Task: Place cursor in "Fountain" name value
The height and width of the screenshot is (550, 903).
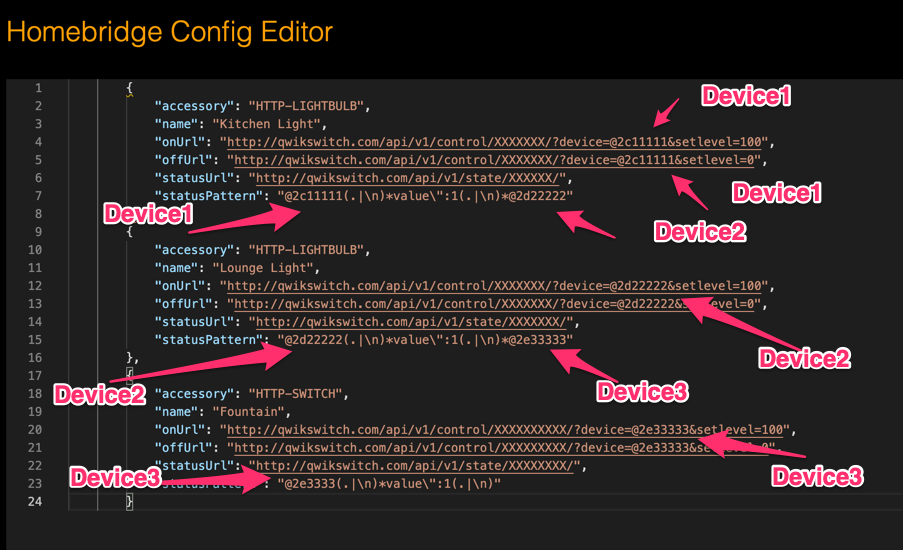Action: [248, 412]
